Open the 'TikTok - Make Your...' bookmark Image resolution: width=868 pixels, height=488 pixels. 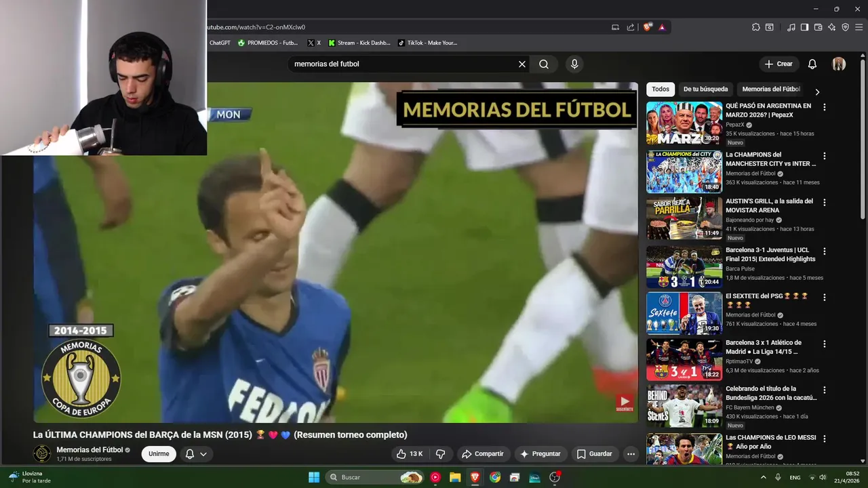(x=427, y=43)
